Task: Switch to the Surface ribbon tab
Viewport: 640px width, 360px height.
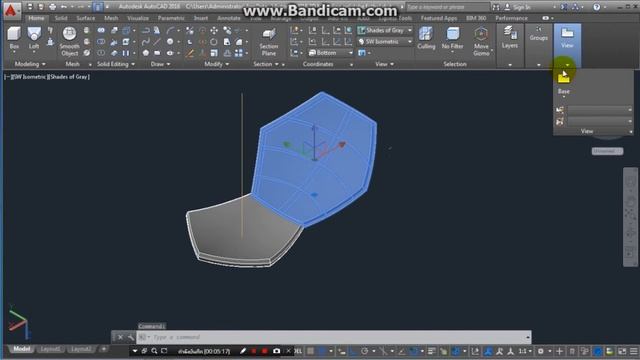Action: pos(86,18)
